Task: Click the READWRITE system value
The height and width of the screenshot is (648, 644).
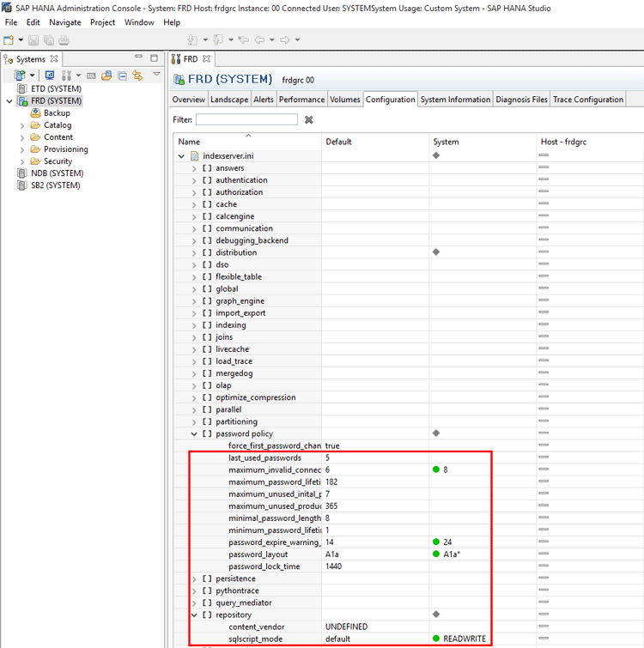Action: click(465, 639)
